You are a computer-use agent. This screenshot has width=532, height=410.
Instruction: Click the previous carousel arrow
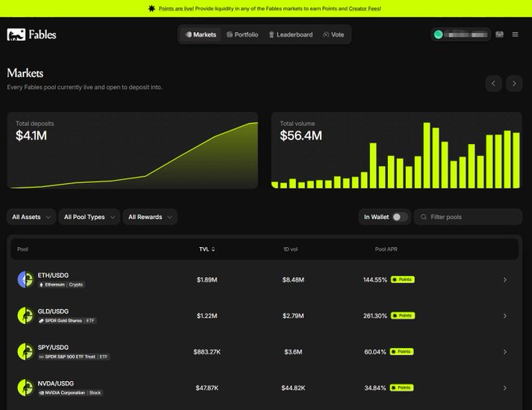[494, 84]
